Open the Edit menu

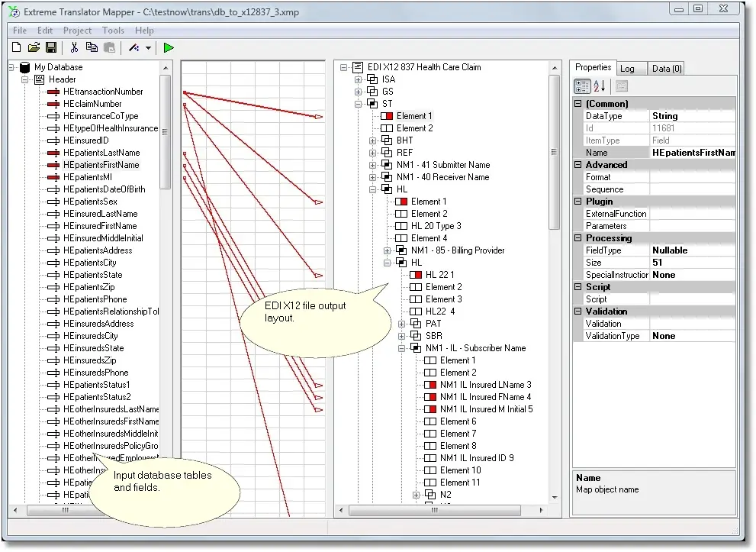click(45, 31)
